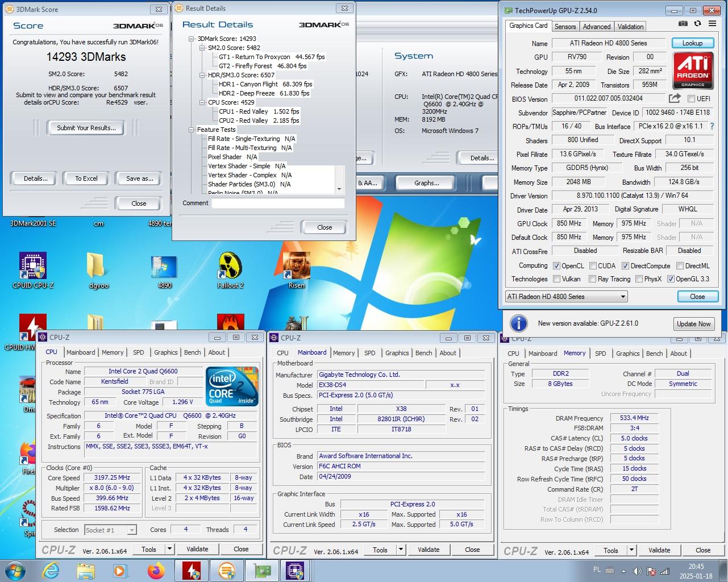Toggle the UEFI checkbox
Image resolution: width=728 pixels, height=582 pixels.
(x=691, y=99)
